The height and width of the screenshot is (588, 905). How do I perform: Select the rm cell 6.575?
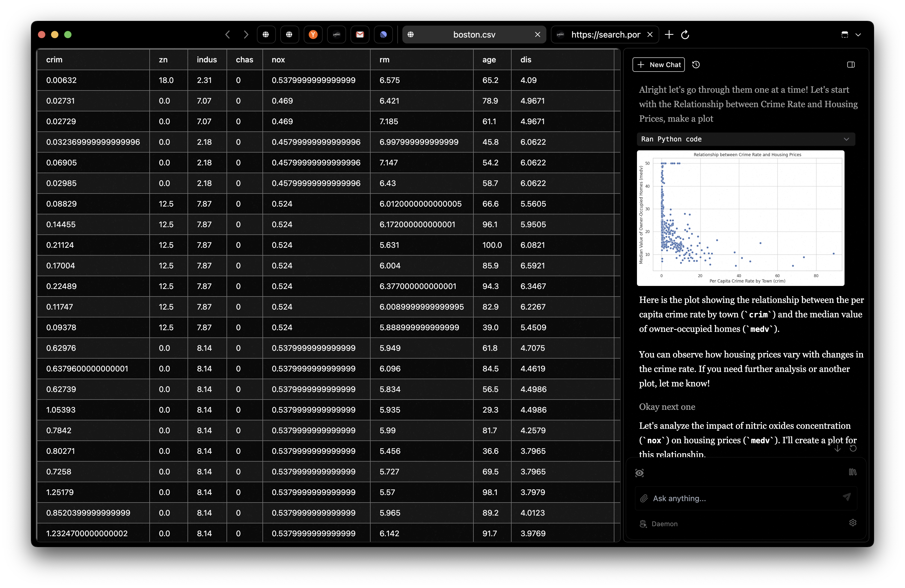(422, 80)
